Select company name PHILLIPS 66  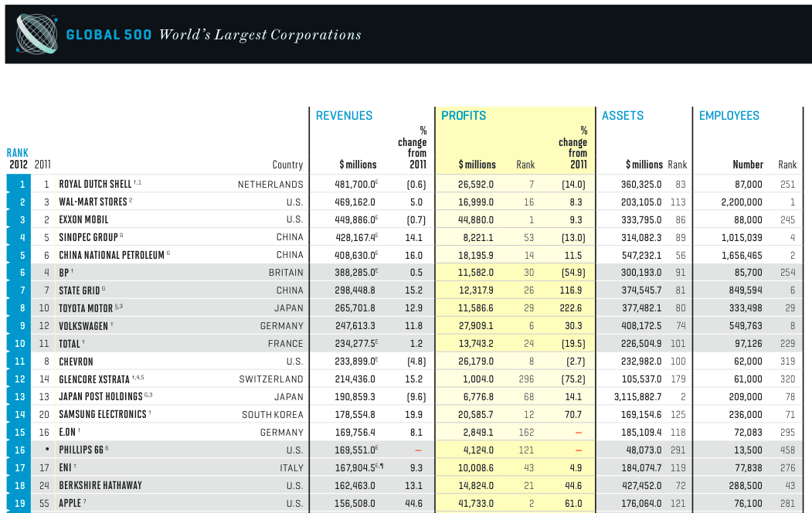(81, 450)
